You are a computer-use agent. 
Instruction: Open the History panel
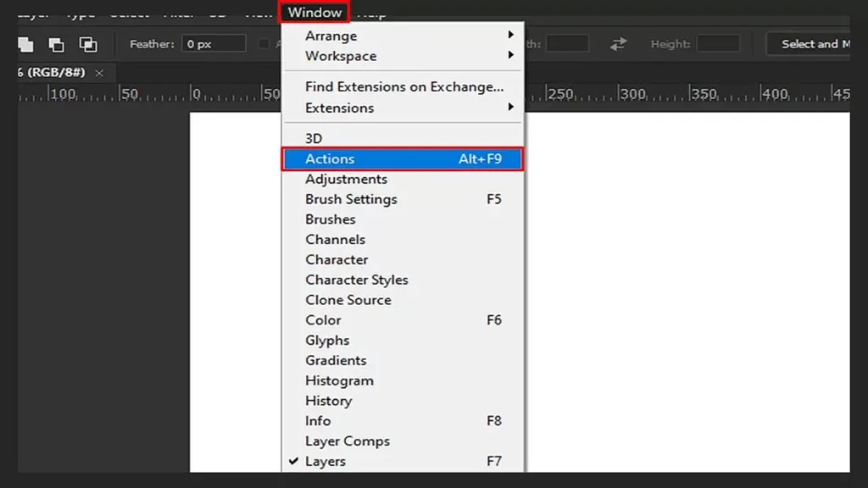click(403, 401)
